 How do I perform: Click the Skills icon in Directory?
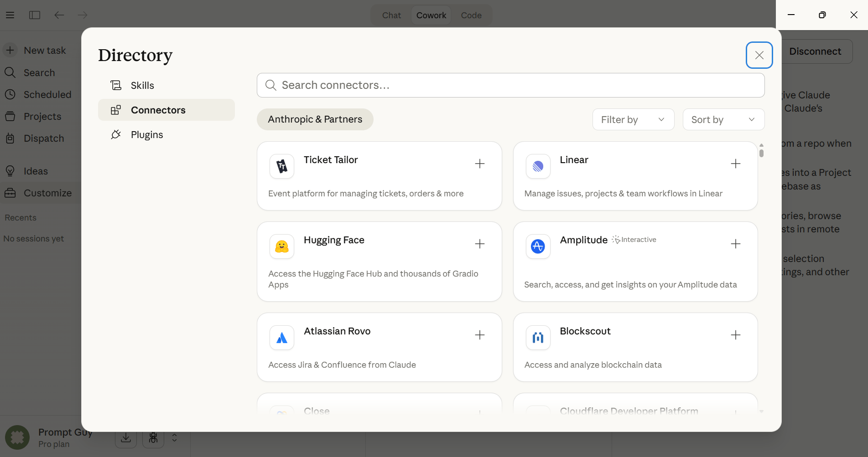coord(116,85)
